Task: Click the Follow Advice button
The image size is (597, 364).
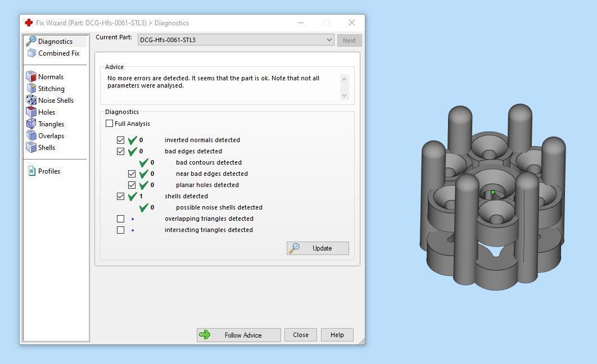Action: [239, 335]
